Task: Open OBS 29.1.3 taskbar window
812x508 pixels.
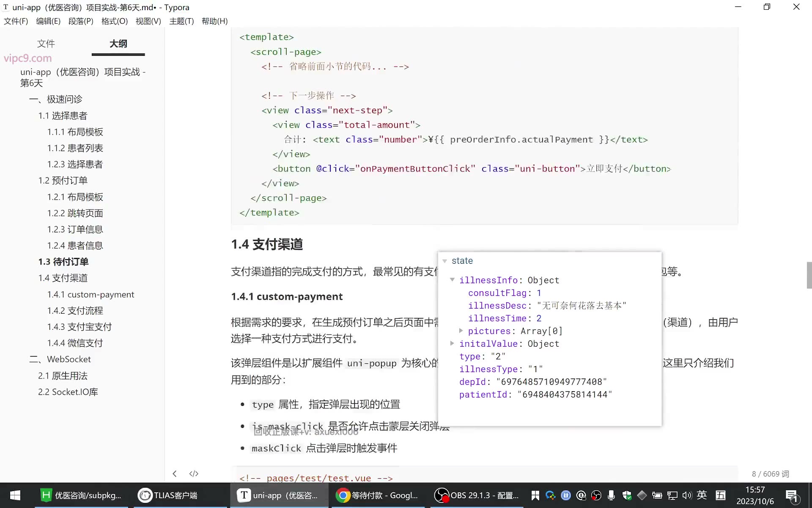Action: tap(477, 495)
